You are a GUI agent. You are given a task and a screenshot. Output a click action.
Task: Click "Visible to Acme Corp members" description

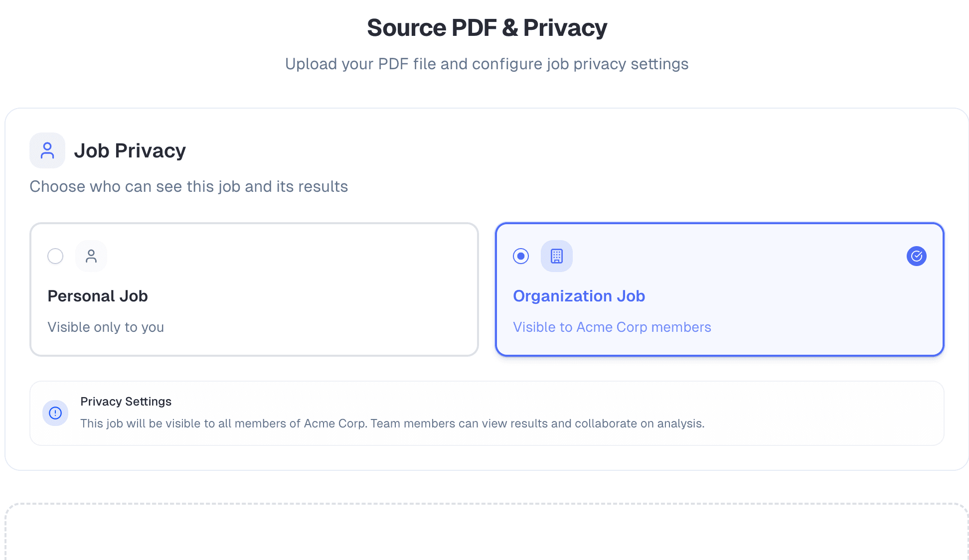click(x=612, y=327)
